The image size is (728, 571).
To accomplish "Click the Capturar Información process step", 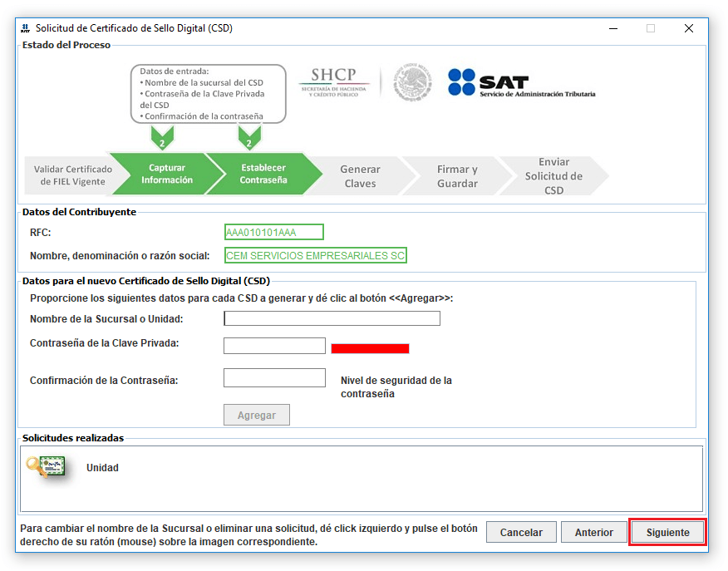I will click(x=167, y=174).
